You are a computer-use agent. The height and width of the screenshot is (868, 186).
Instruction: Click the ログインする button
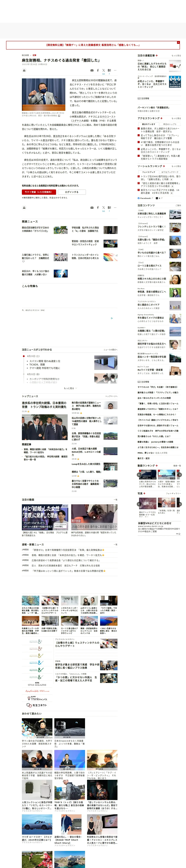[x=72, y=192]
